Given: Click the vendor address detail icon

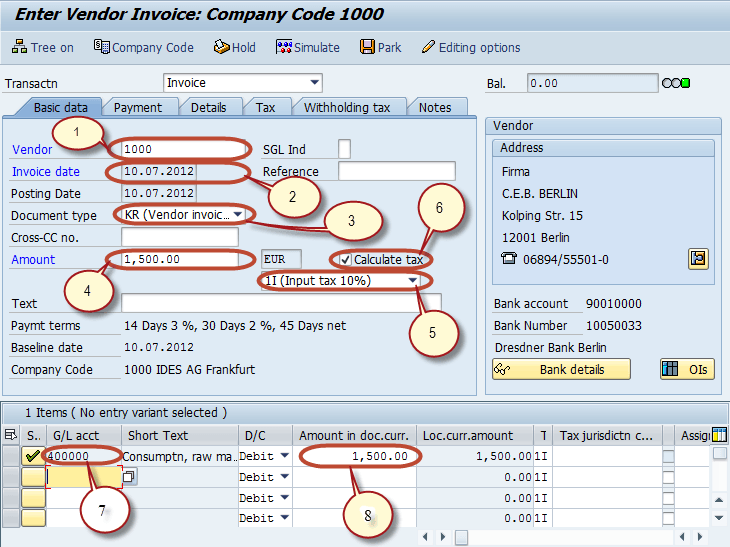Looking at the screenshot, I should coord(698,259).
